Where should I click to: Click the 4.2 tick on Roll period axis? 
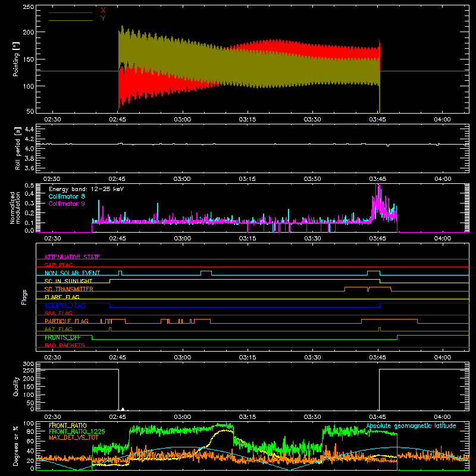pyautogui.click(x=29, y=139)
